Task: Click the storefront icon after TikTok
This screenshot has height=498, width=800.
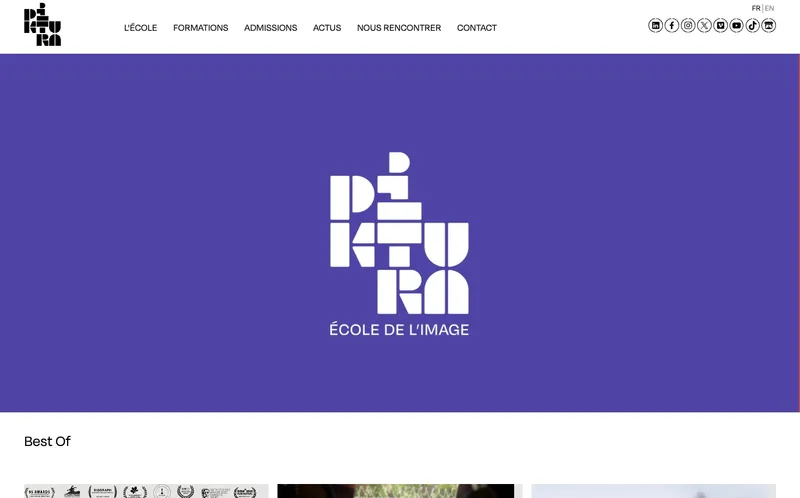Action: [768, 25]
